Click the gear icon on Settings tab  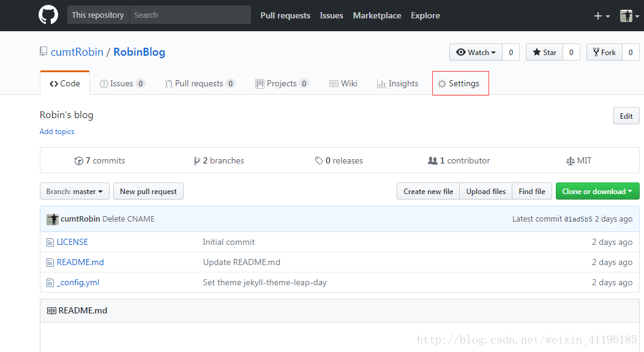pyautogui.click(x=442, y=84)
